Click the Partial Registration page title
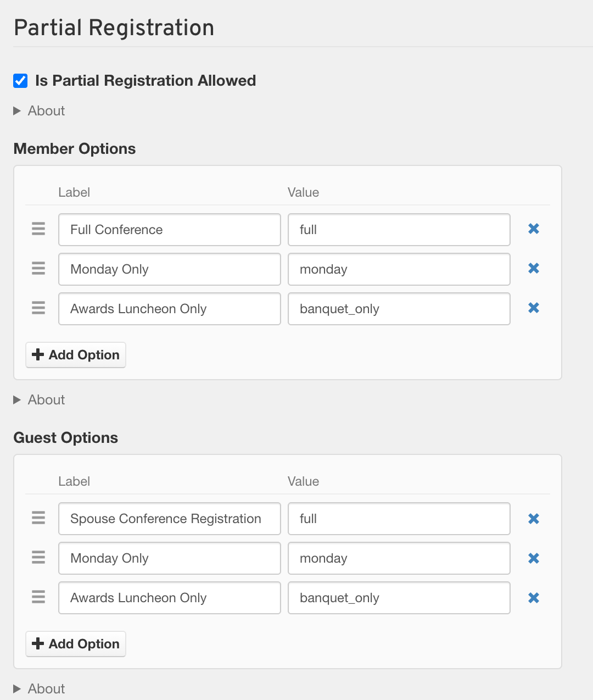Viewport: 593px width, 700px height. click(x=114, y=28)
